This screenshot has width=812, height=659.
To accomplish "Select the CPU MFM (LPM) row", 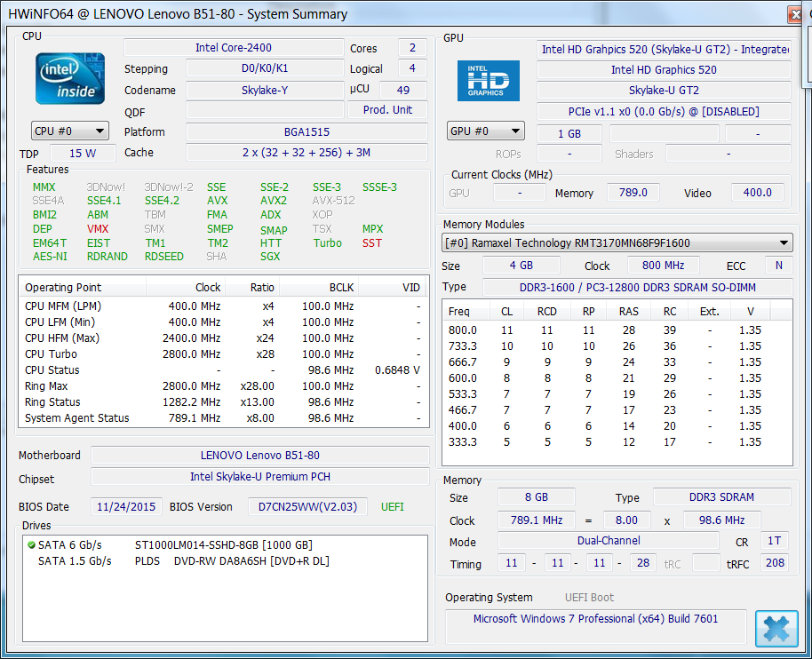I will [x=224, y=306].
